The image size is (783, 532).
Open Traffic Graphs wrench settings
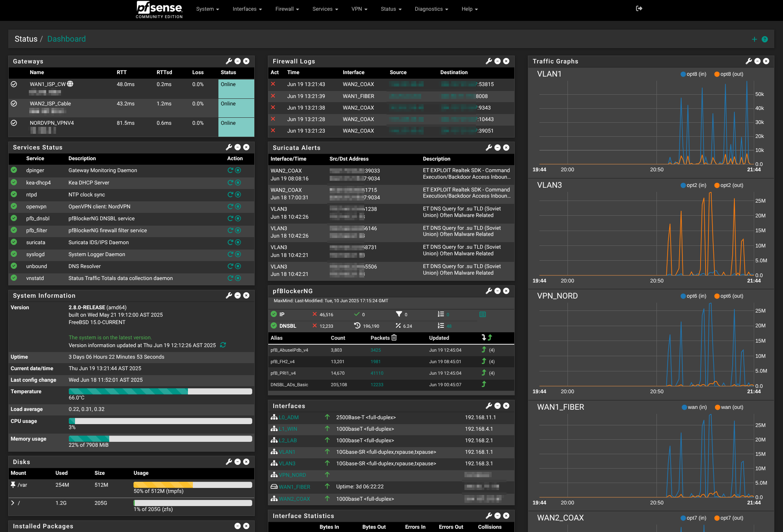click(749, 61)
